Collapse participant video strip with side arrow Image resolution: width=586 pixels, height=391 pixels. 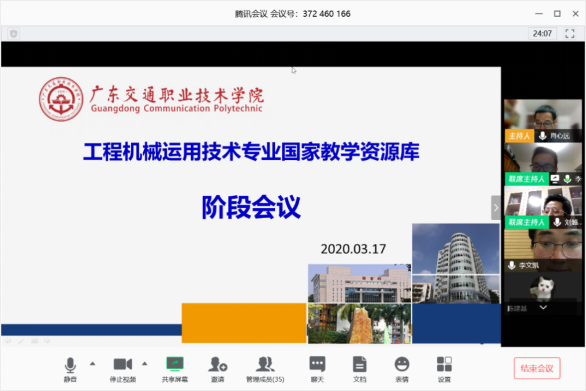(496, 207)
